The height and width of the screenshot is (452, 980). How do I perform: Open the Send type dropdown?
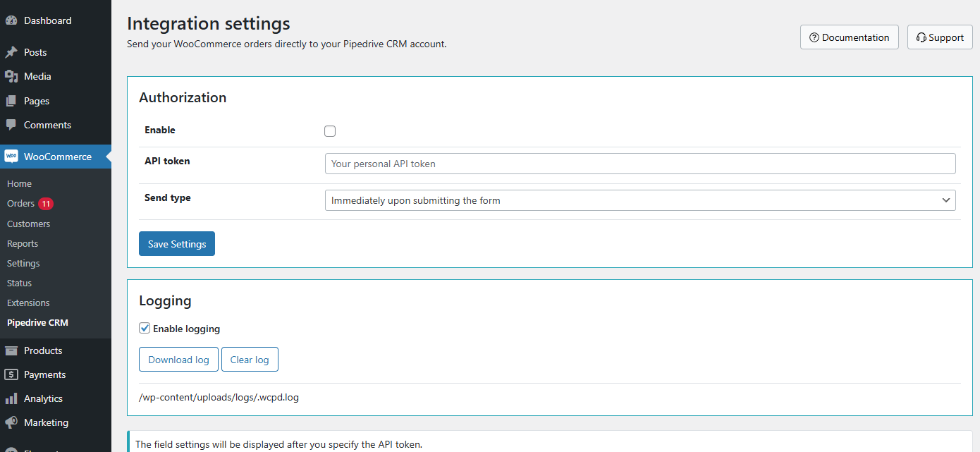pos(640,200)
